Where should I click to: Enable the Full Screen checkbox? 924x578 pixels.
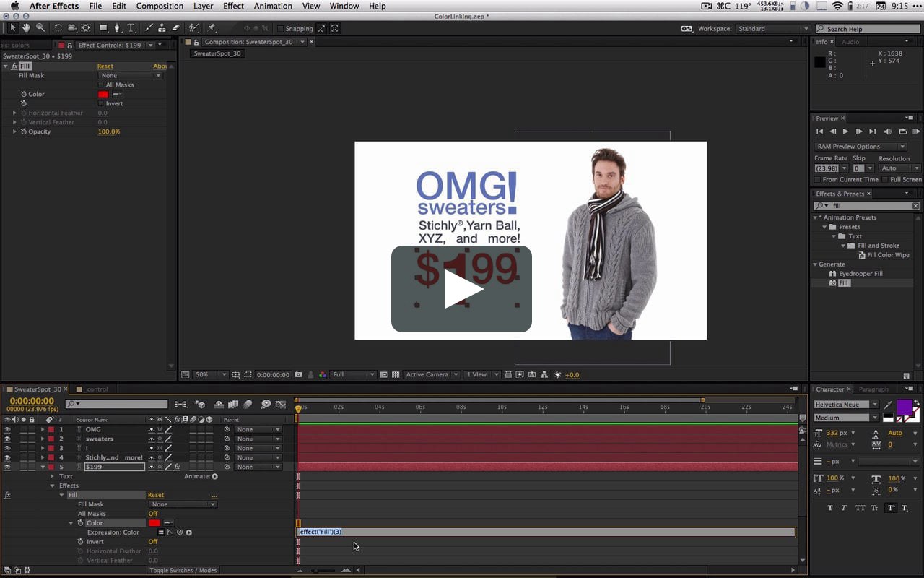(885, 179)
